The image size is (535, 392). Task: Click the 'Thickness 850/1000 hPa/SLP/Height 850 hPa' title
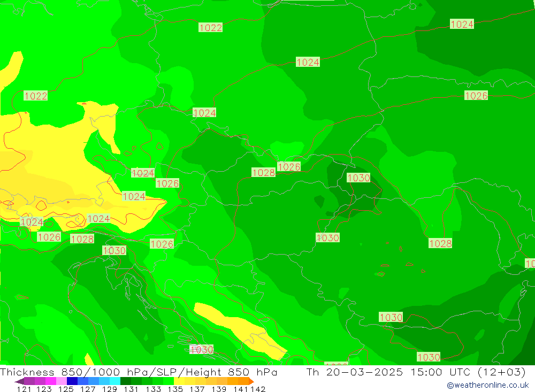(x=139, y=372)
